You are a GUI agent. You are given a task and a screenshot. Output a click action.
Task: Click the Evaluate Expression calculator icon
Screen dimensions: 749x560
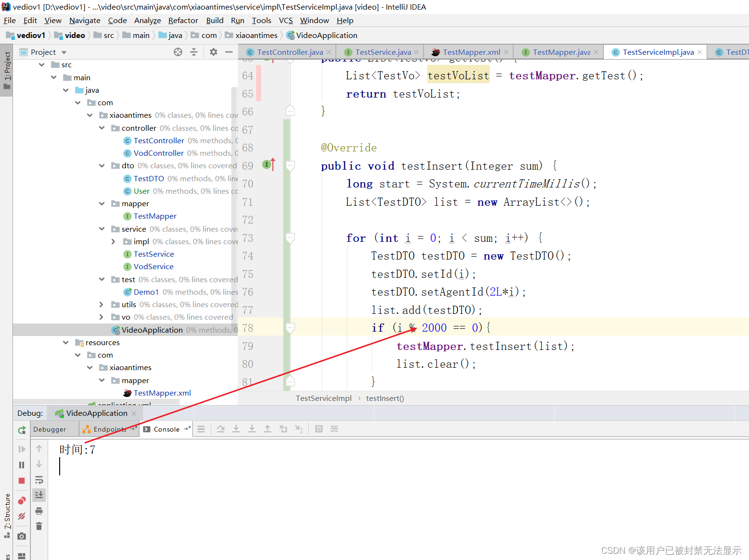pyautogui.click(x=318, y=429)
